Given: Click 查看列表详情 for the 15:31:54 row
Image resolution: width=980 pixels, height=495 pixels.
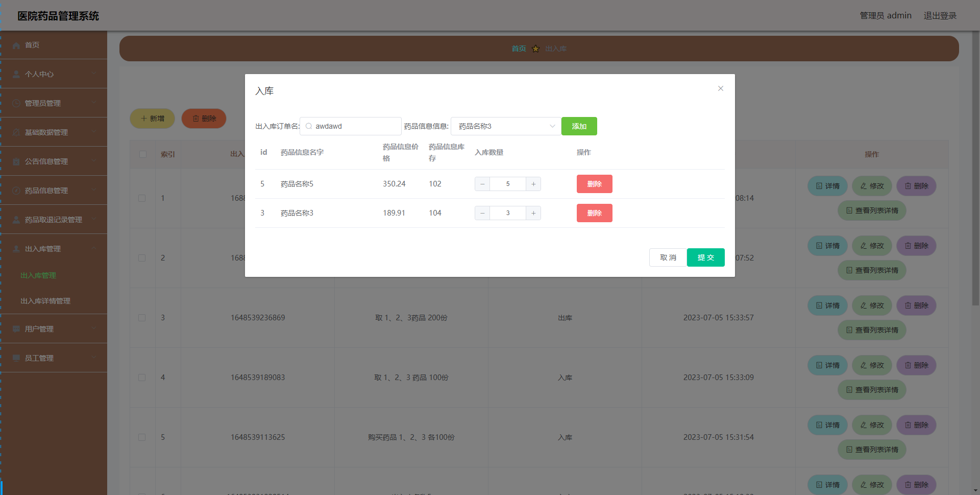Looking at the screenshot, I should click(x=872, y=450).
